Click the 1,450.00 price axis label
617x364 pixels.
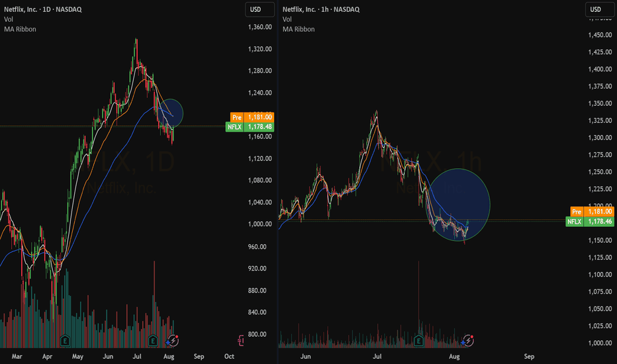[x=600, y=35]
